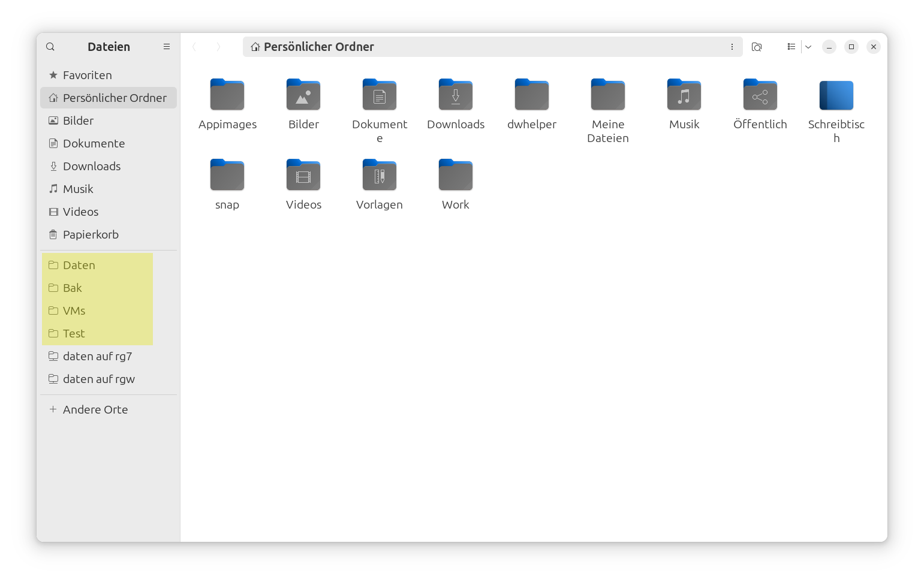The height and width of the screenshot is (582, 924).
Task: Select the Bilder folder icon
Action: [x=303, y=95]
